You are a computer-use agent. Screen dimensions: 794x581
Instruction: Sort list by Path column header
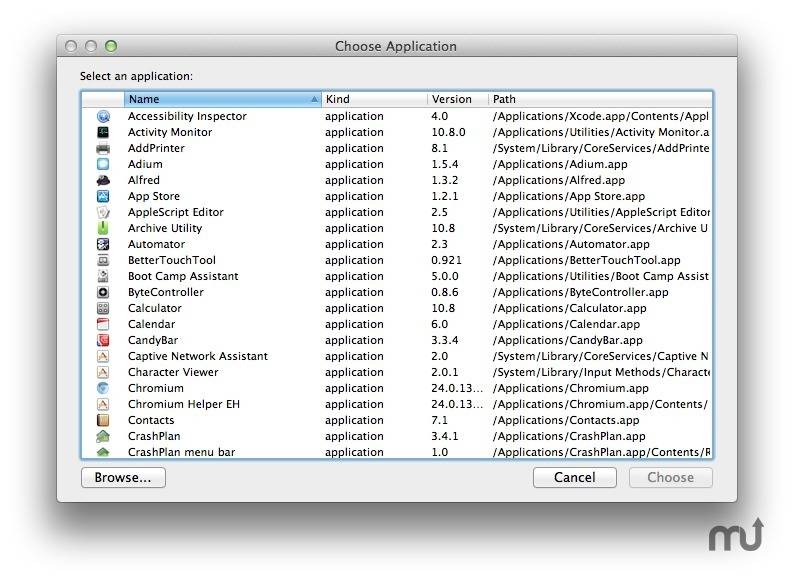pyautogui.click(x=598, y=99)
